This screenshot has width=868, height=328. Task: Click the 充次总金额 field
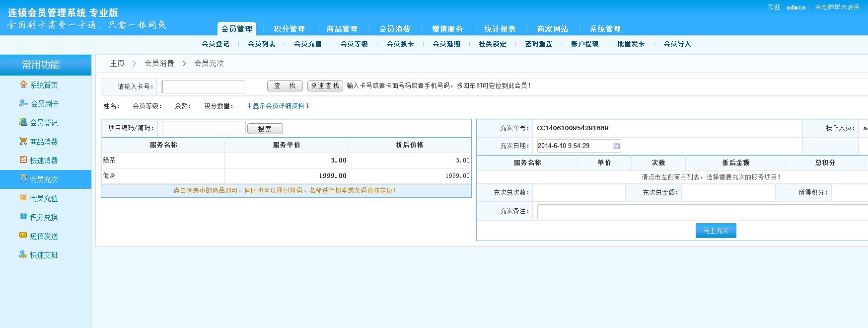[x=728, y=192]
